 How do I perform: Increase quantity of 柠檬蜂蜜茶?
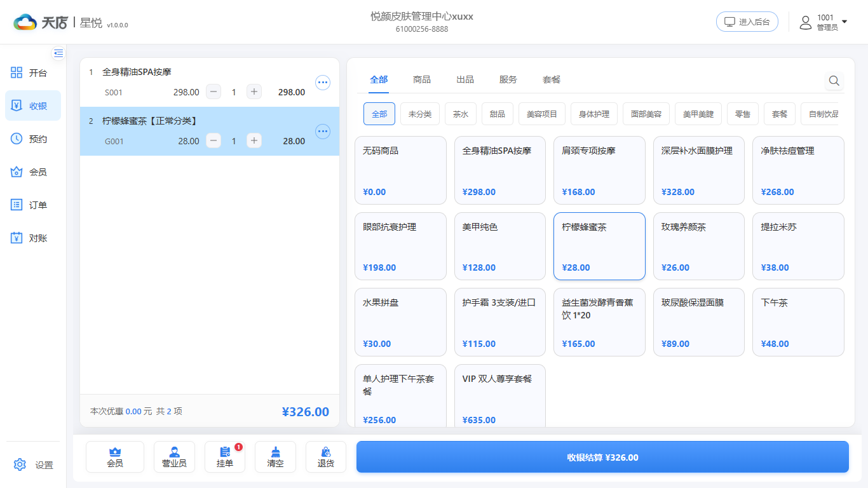pos(254,141)
